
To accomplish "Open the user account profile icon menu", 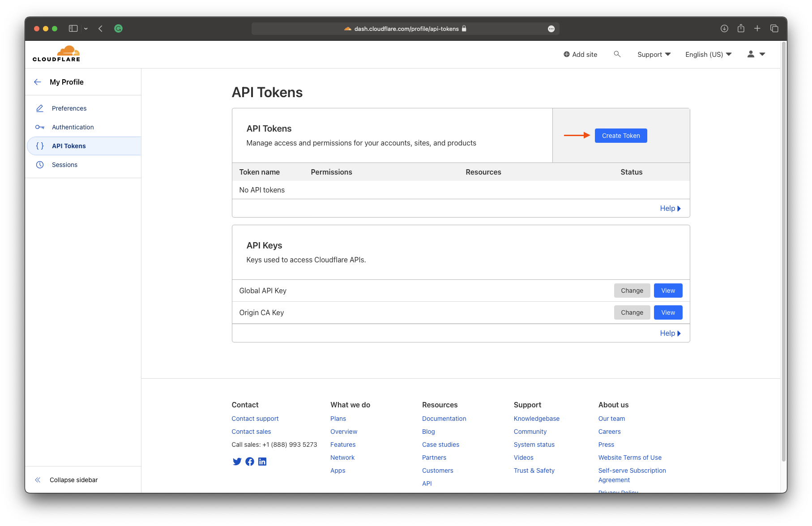I will (x=756, y=54).
